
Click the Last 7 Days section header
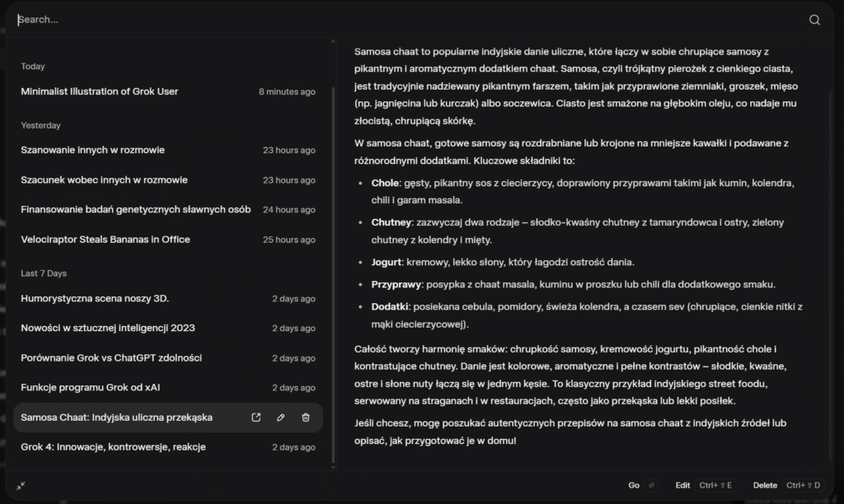click(x=44, y=273)
